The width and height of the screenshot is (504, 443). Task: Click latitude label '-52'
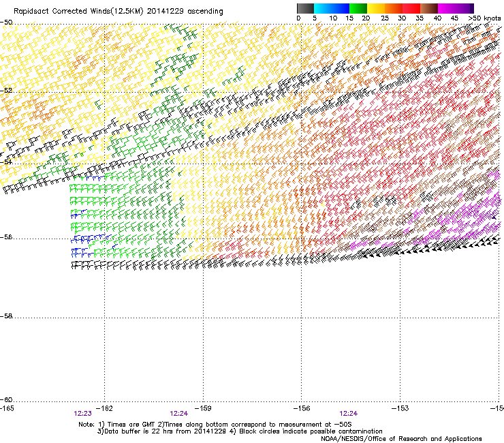coord(6,91)
